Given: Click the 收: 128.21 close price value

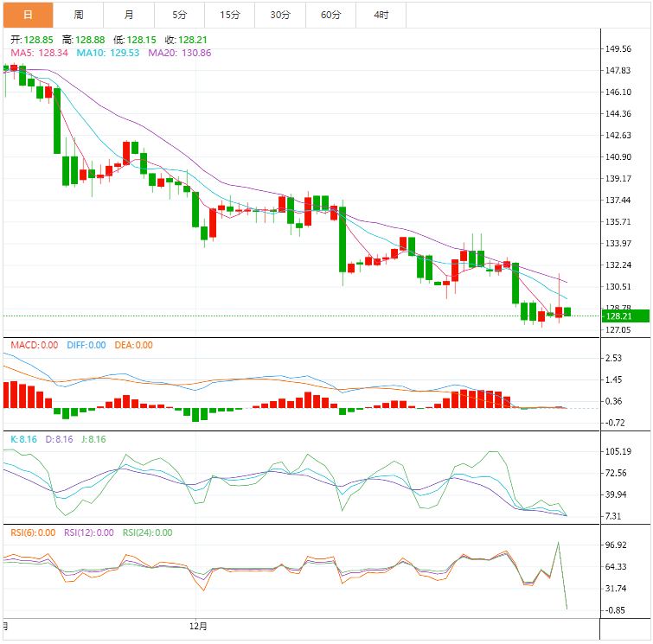Looking at the screenshot, I should [x=186, y=40].
